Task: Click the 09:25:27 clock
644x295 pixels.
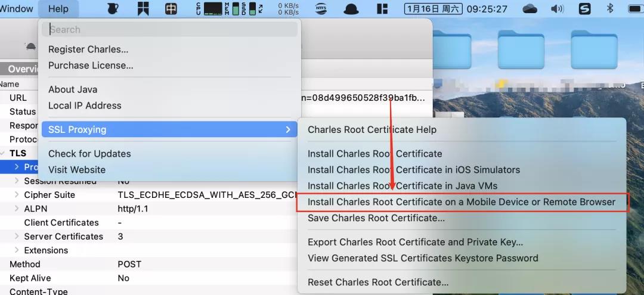Action: click(487, 8)
